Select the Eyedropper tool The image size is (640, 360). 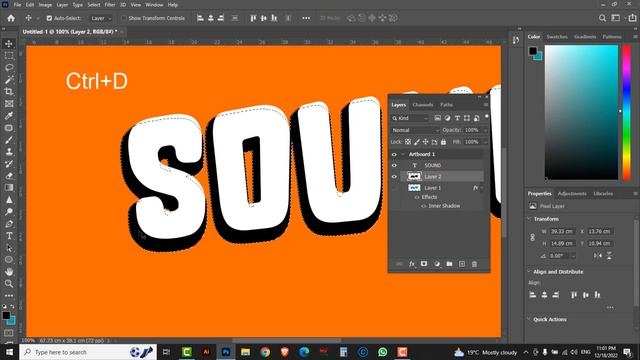(x=9, y=116)
